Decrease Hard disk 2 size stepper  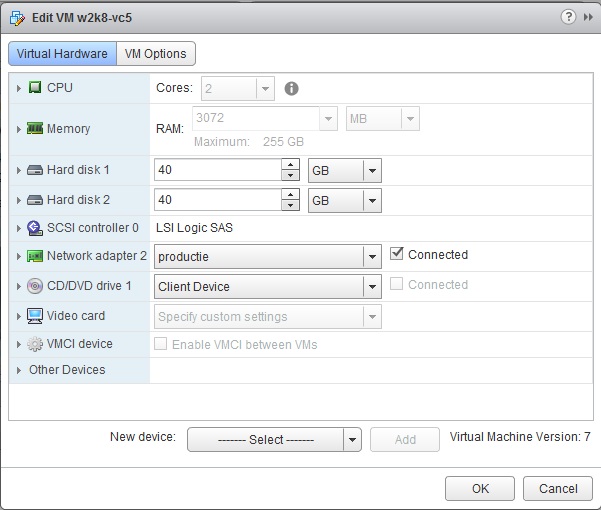290,205
